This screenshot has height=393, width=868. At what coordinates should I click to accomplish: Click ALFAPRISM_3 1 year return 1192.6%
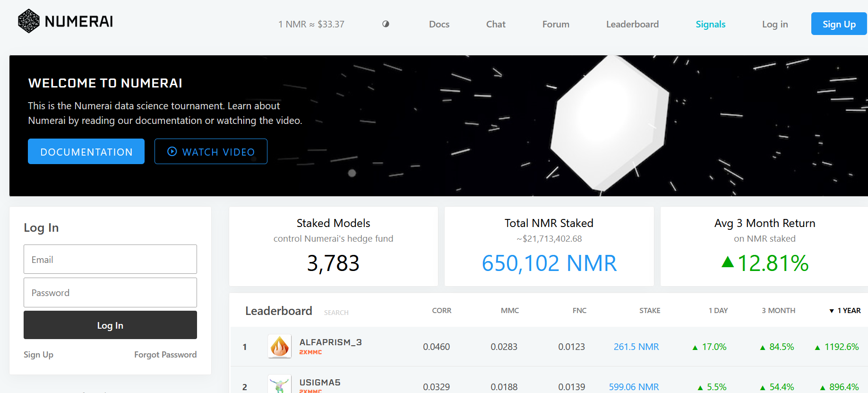(837, 347)
